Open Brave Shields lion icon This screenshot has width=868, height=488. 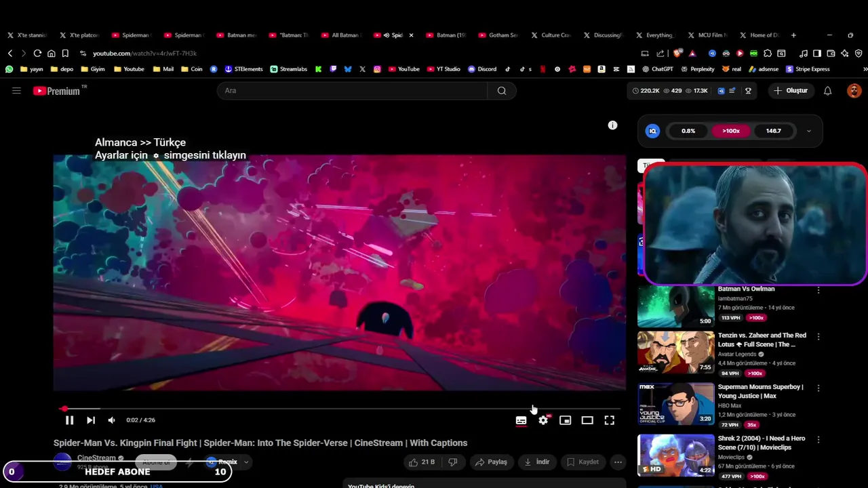pos(677,53)
